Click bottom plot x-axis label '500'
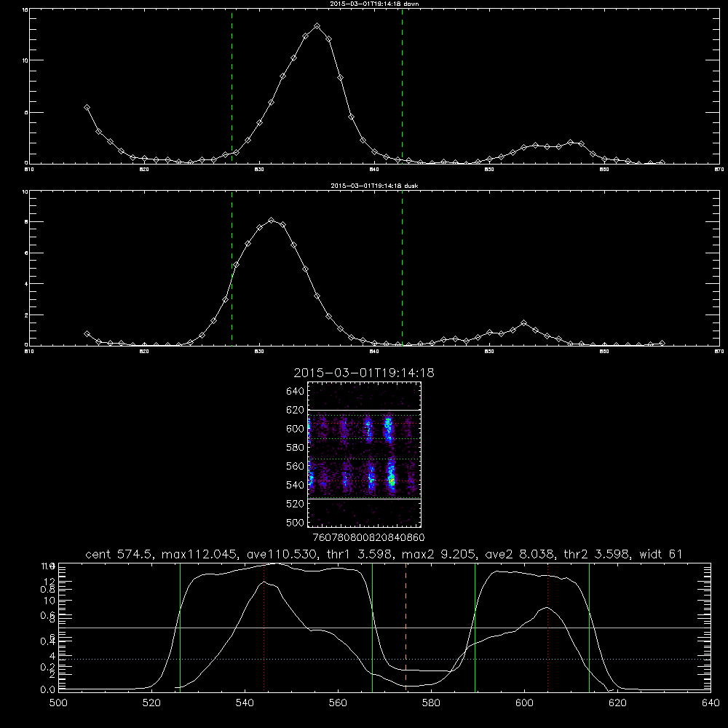 (58, 703)
